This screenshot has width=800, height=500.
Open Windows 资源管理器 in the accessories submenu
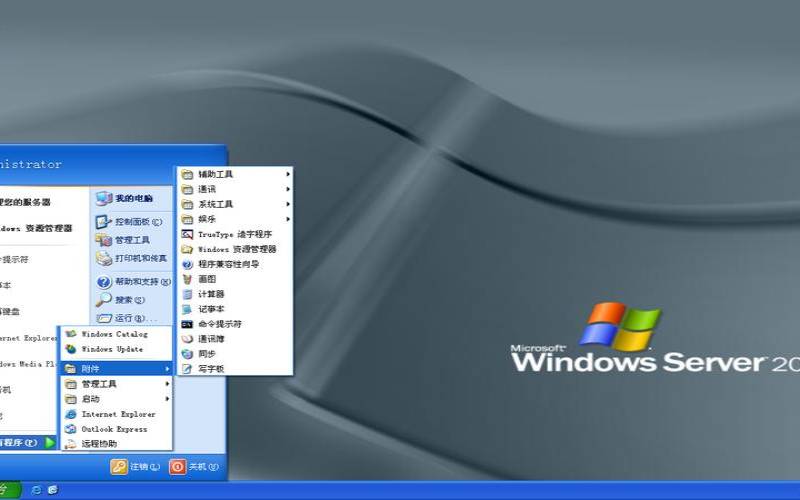click(x=235, y=249)
